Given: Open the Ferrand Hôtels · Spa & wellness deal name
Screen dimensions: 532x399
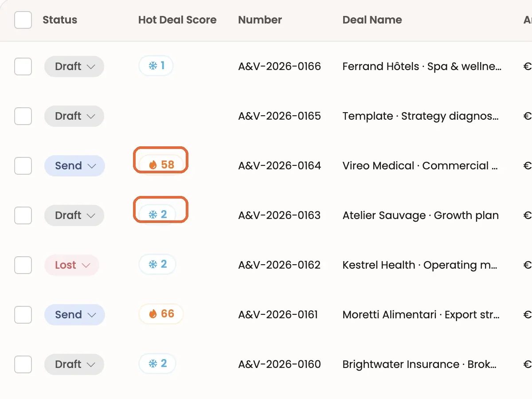Looking at the screenshot, I should tap(422, 66).
